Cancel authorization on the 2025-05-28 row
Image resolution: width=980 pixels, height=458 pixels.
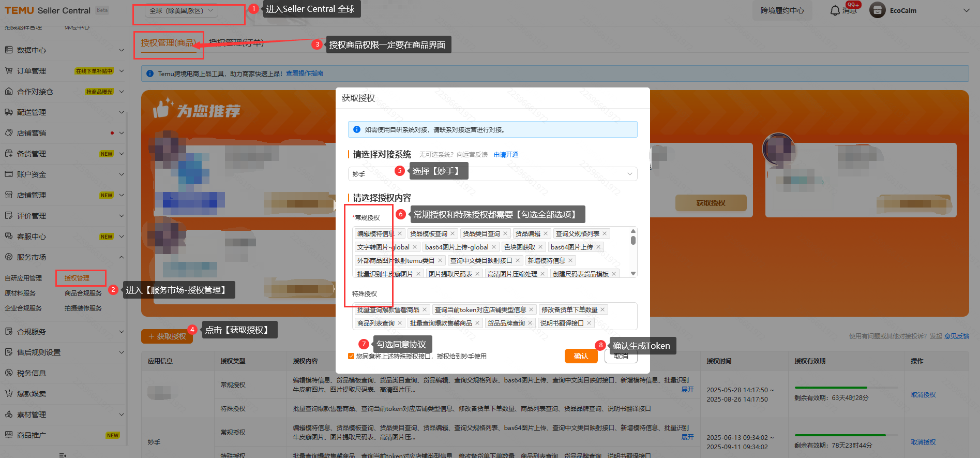click(923, 395)
